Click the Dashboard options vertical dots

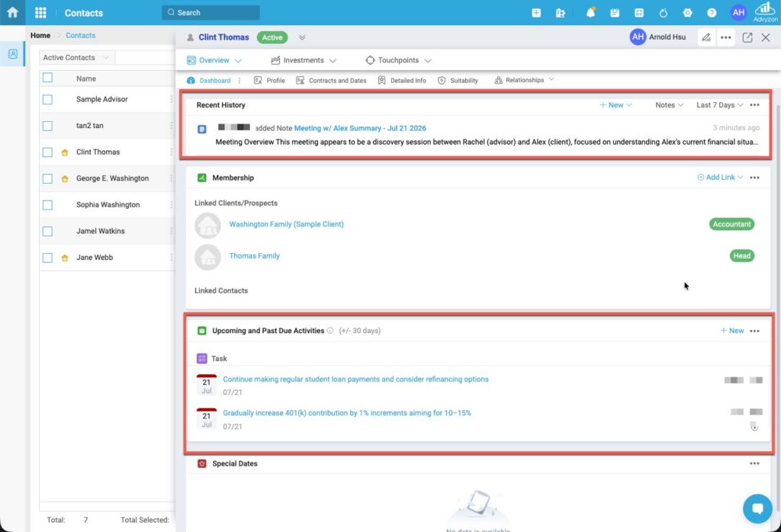pos(239,81)
